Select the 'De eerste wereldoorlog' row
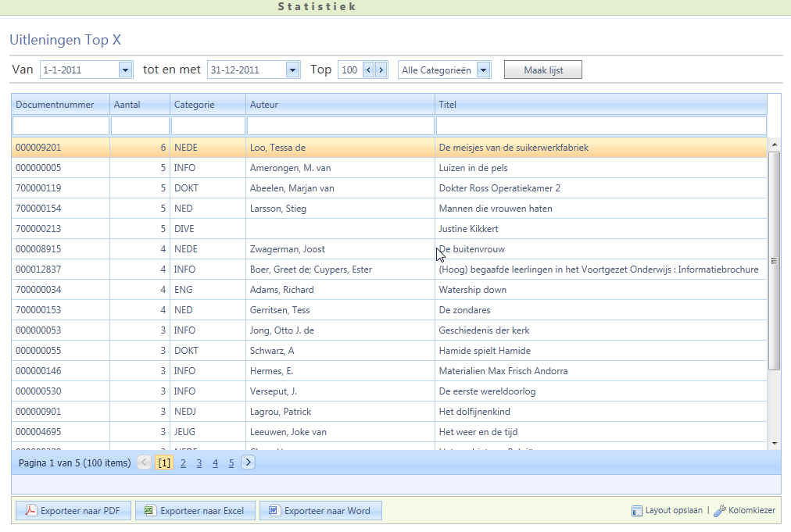Screen dimensions: 791x532 (389, 391)
